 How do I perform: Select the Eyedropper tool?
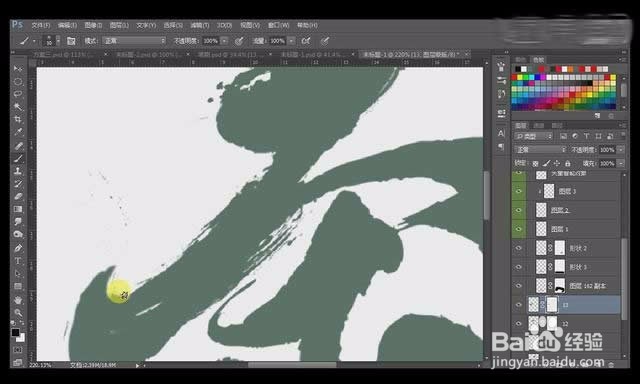coord(18,132)
